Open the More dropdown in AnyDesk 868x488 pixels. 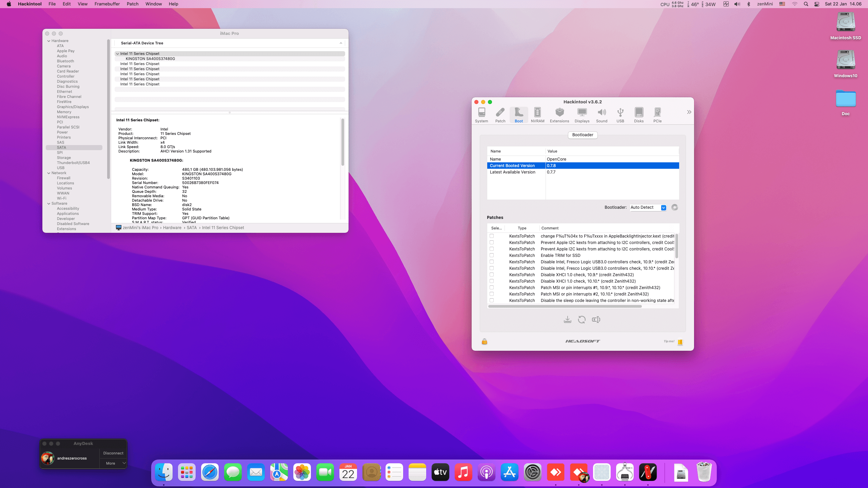(x=113, y=463)
